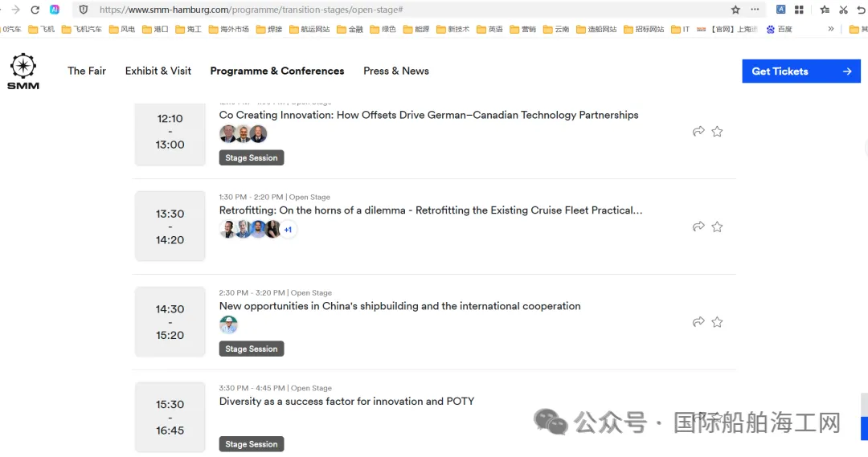Share the Retrofitting cruise fleet session

tap(698, 226)
